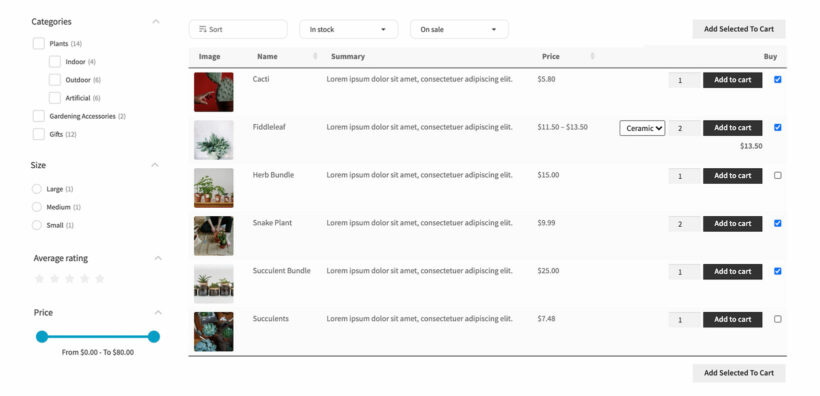Add Herb Bundle to cart

733,176
